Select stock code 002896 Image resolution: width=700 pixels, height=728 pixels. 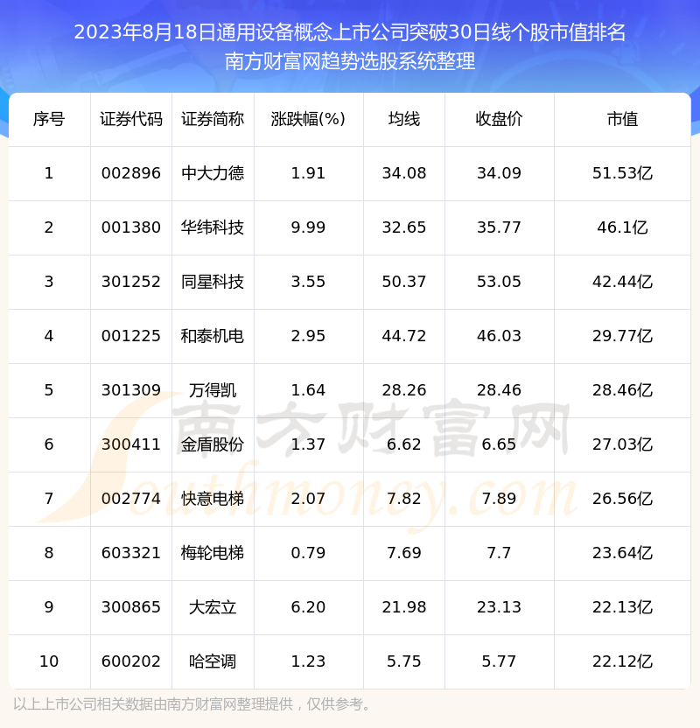pyautogui.click(x=131, y=173)
